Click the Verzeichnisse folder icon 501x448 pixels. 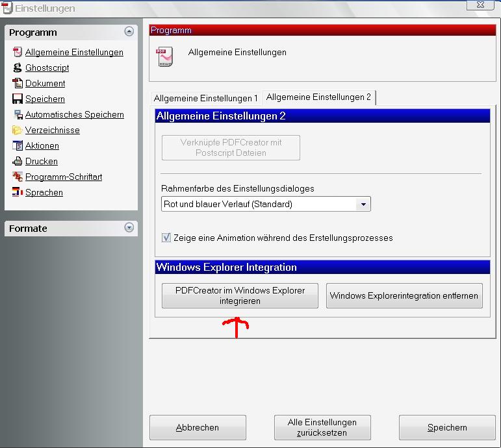[17, 130]
